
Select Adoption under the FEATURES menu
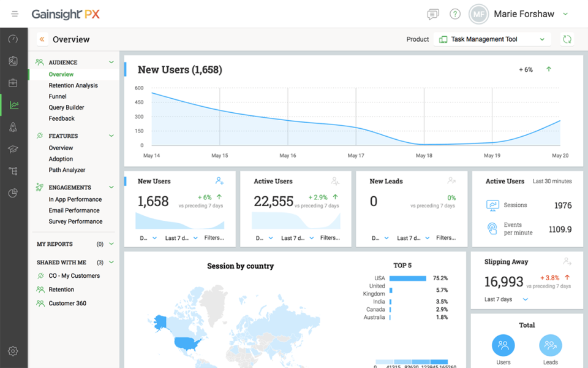click(x=61, y=159)
